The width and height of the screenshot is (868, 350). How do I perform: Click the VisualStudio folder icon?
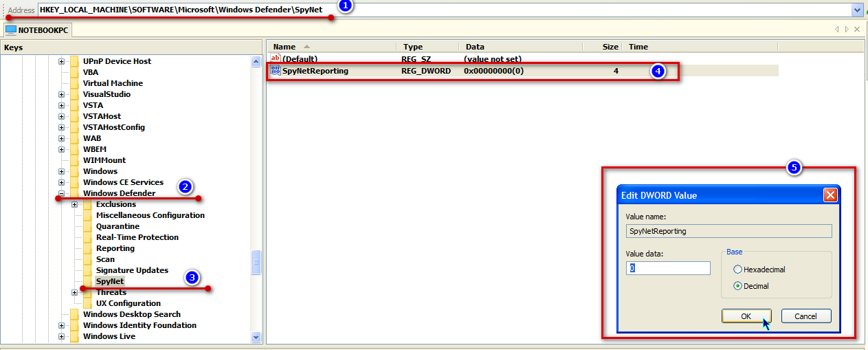click(x=74, y=94)
